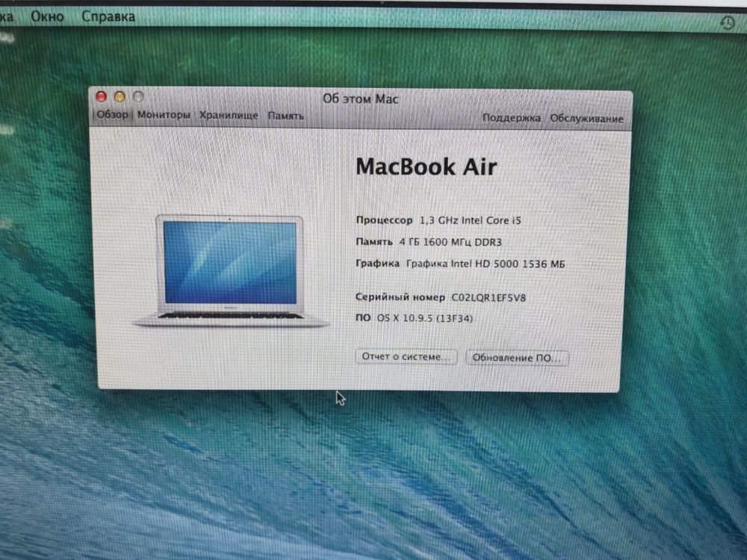
Task: Click the OS X 10.9.5 (13F34) version text
Action: point(424,318)
